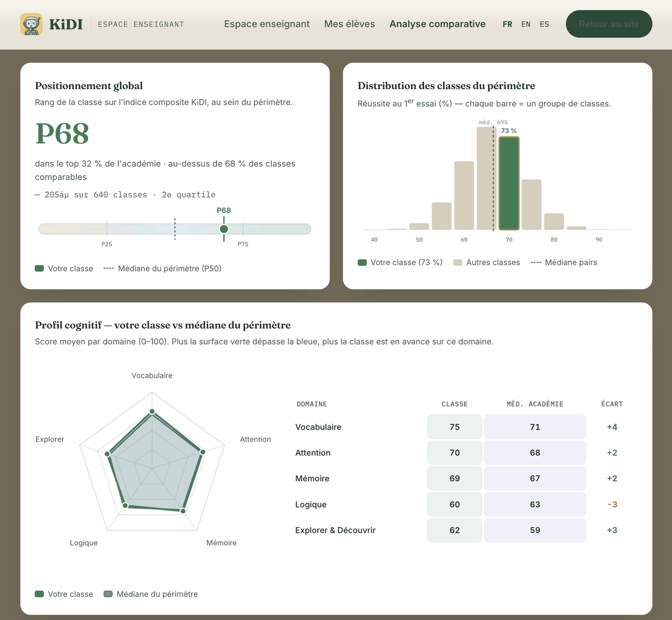Click the P25 tick label
Viewport: 672px width, 620px height.
point(106,244)
